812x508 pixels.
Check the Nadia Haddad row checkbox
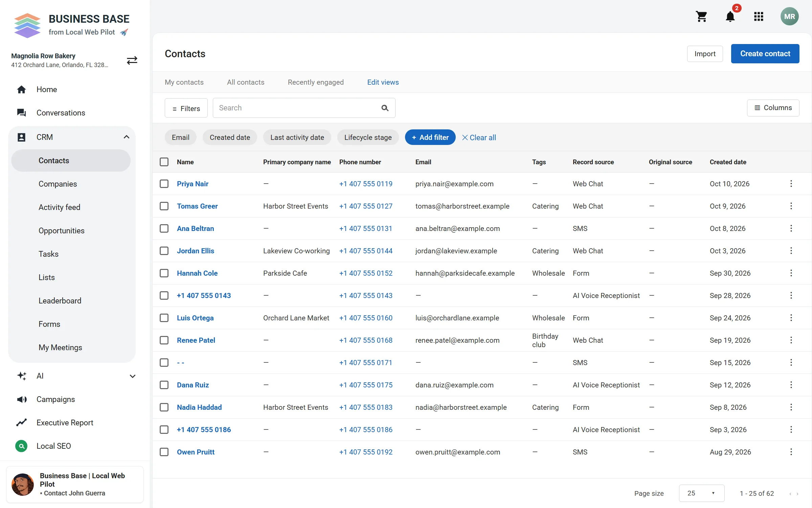coord(164,407)
